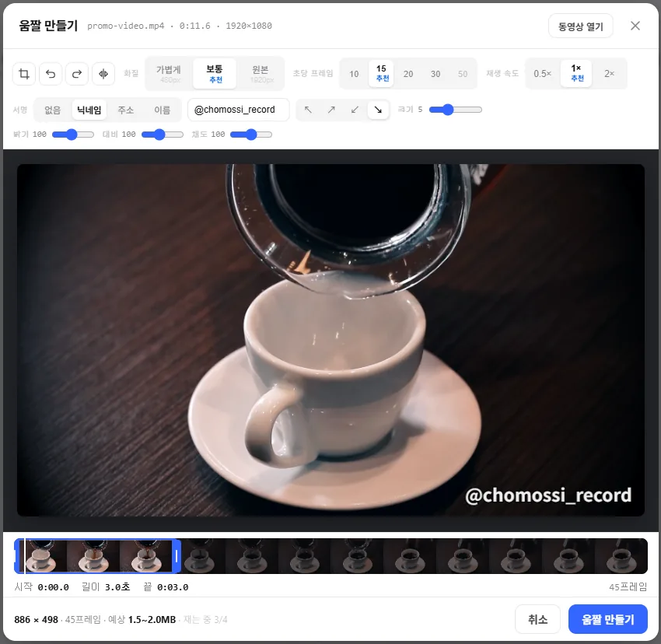Screen dimensions: 661x644
Task: Select 이름 signature option
Action: [x=163, y=110]
